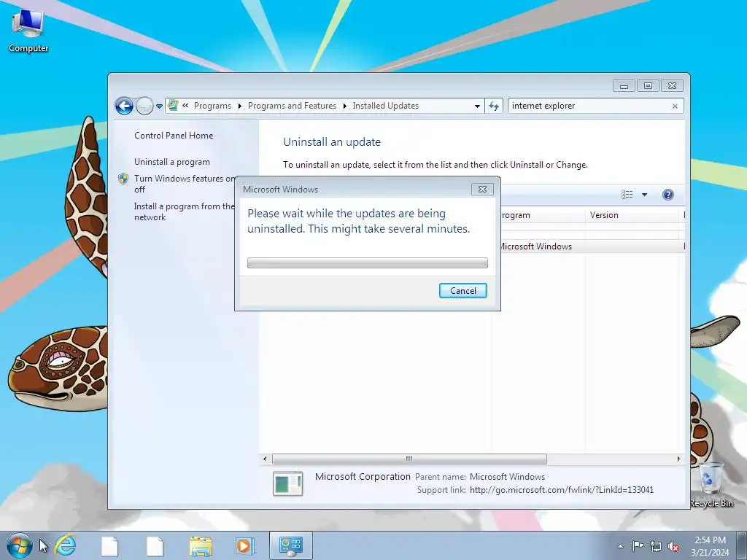Open the address bar history dropdown
This screenshot has width=747, height=560.
point(477,106)
